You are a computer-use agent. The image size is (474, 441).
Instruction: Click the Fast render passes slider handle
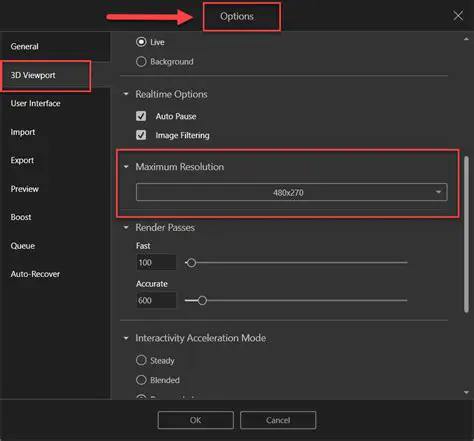(191, 263)
